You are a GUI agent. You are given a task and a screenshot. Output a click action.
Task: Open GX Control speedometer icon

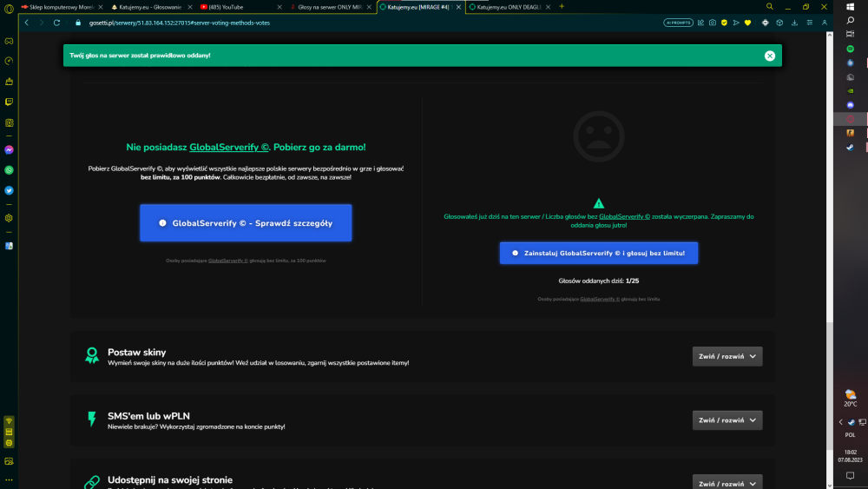(9, 61)
